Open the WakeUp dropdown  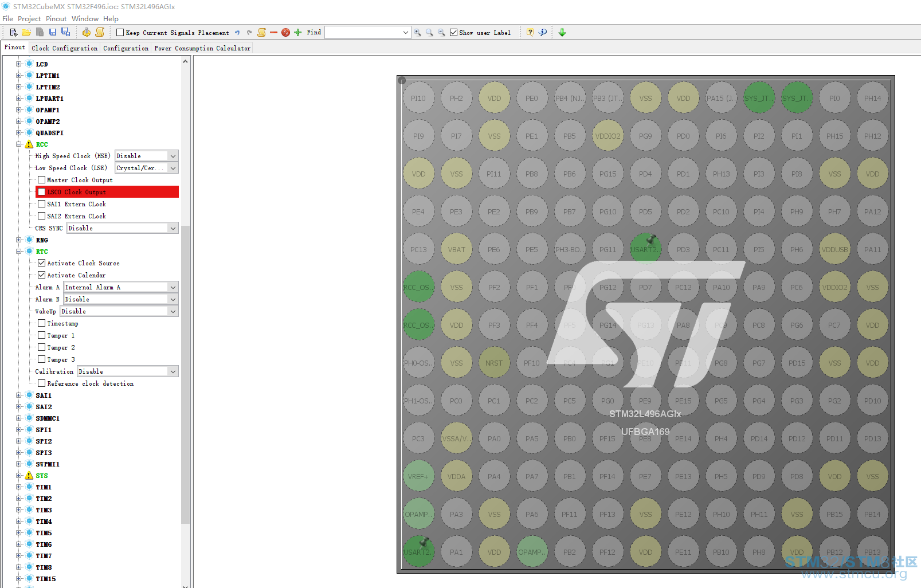click(119, 311)
